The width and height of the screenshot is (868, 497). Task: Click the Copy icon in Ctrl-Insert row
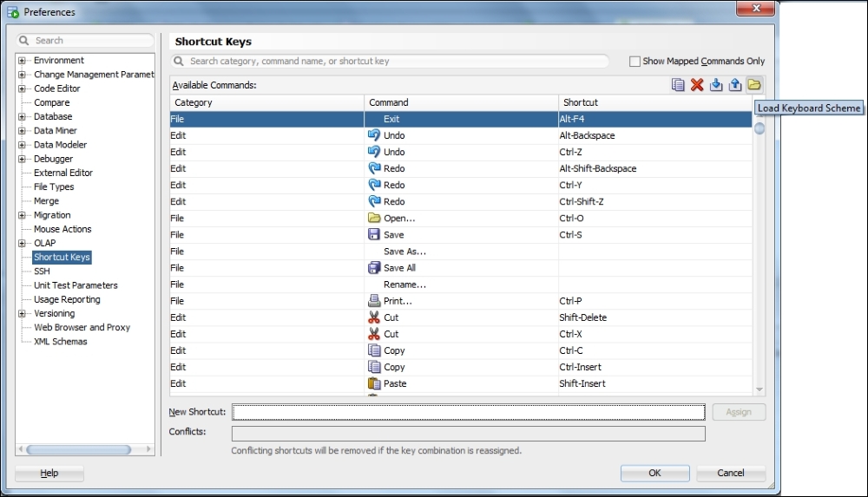[x=374, y=367]
